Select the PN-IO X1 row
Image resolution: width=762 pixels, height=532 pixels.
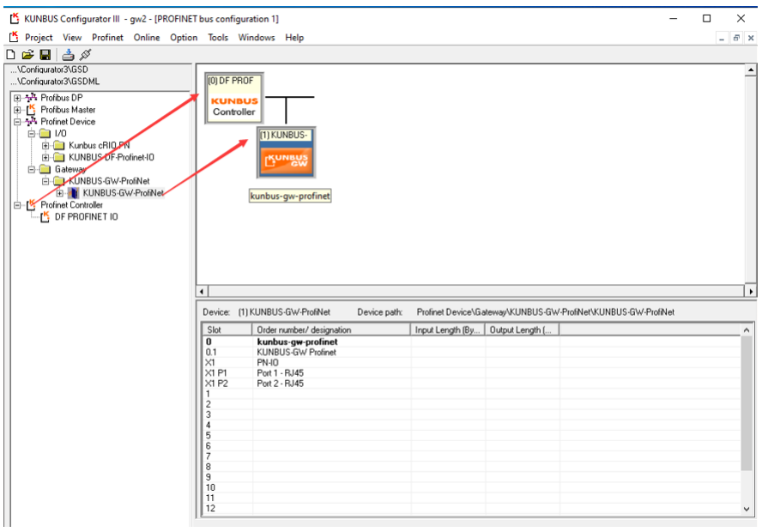tap(471, 362)
